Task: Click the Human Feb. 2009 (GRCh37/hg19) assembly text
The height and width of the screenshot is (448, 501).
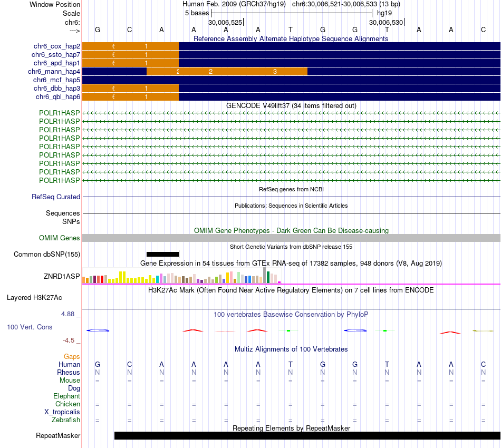Action: click(x=235, y=4)
